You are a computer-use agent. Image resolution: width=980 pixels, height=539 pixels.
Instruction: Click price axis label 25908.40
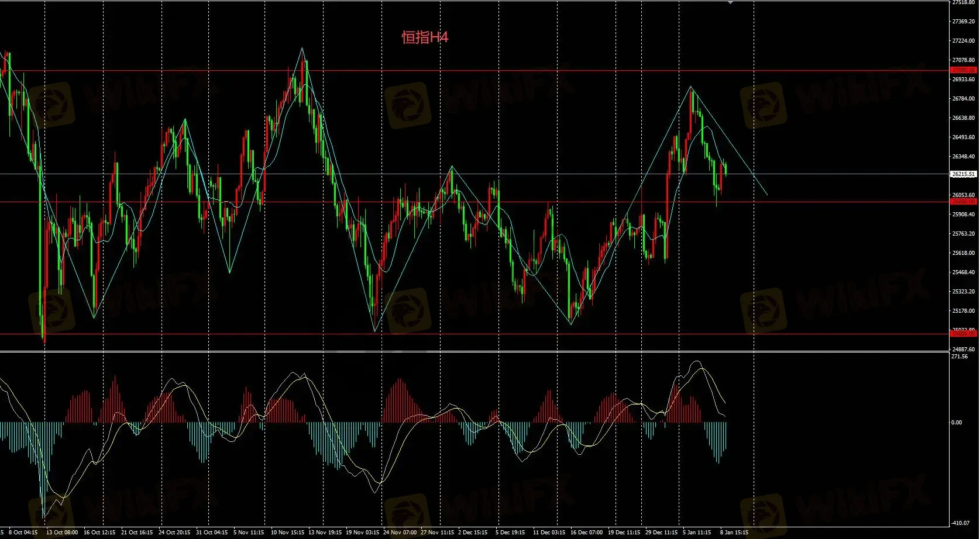964,215
